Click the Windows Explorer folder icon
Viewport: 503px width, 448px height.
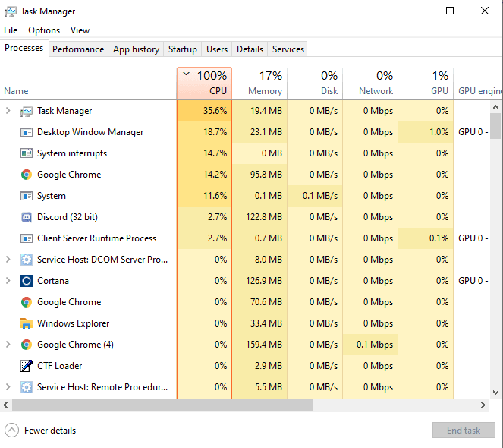coord(27,323)
